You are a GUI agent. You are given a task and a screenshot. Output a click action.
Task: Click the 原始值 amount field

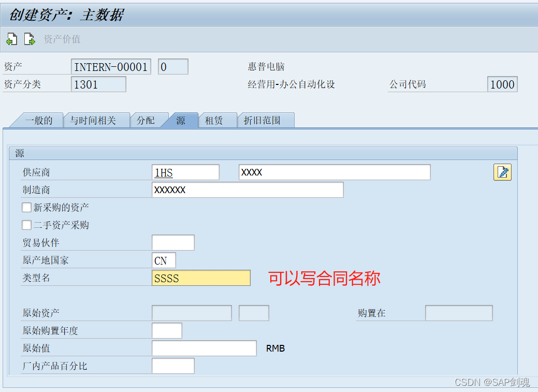204,349
